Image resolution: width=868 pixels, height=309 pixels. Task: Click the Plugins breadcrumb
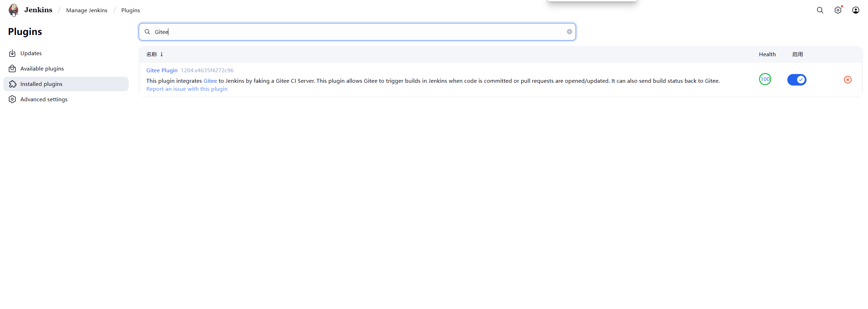131,10
